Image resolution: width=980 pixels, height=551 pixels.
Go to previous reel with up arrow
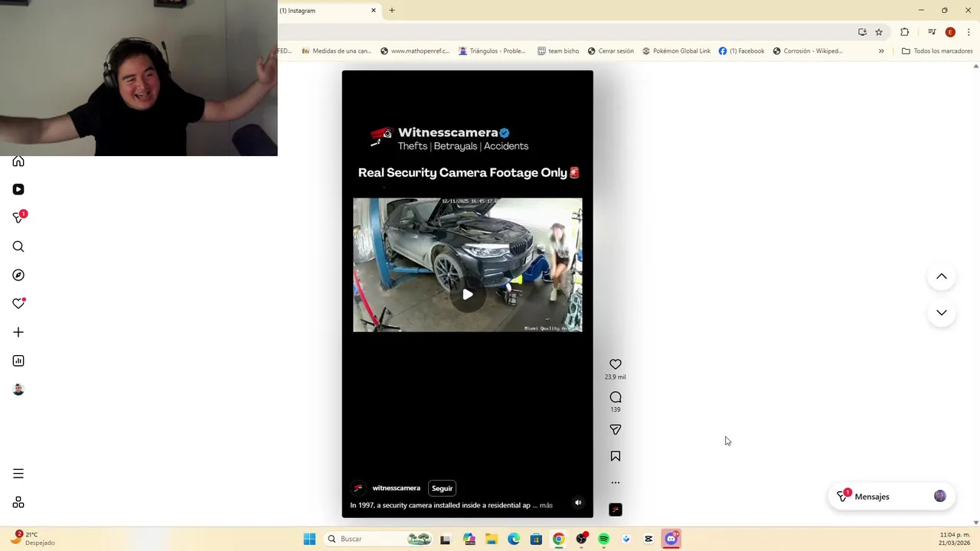coord(942,276)
